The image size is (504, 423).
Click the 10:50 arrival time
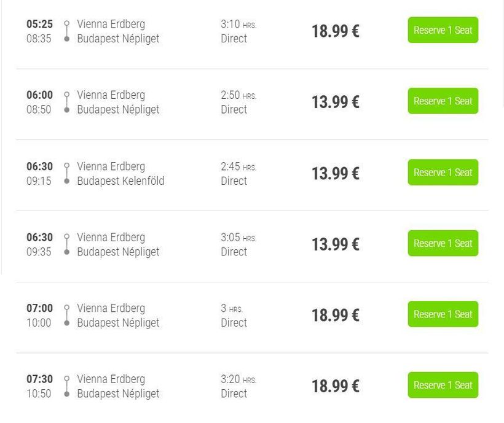point(39,394)
